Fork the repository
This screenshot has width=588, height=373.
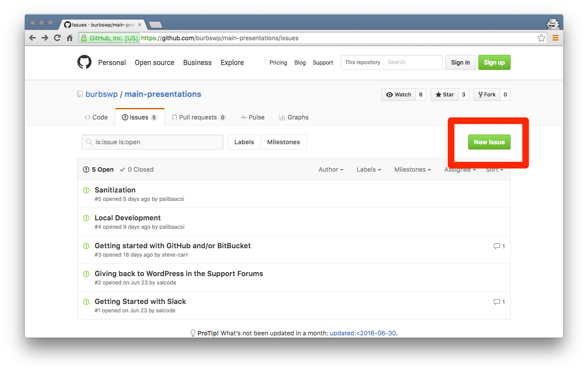pyautogui.click(x=487, y=95)
